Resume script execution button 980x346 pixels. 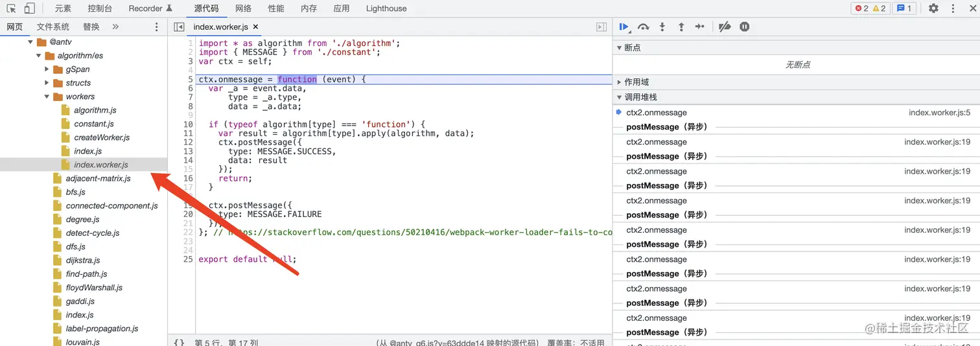click(624, 27)
